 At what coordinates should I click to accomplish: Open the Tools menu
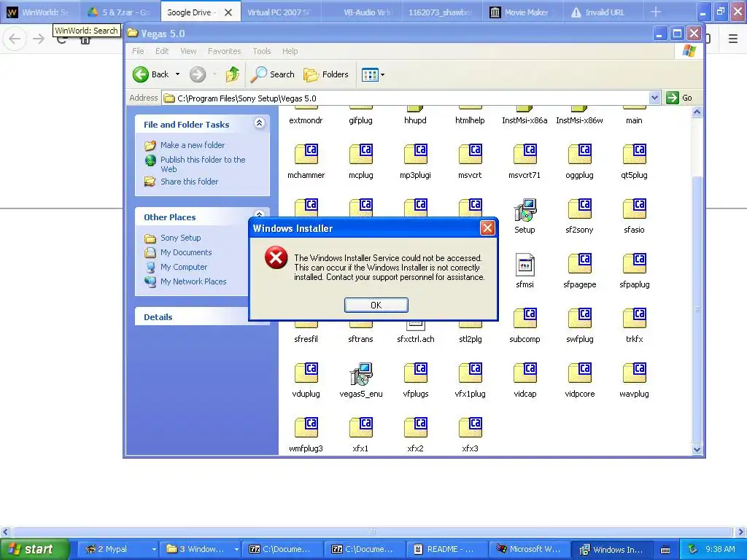pos(262,51)
